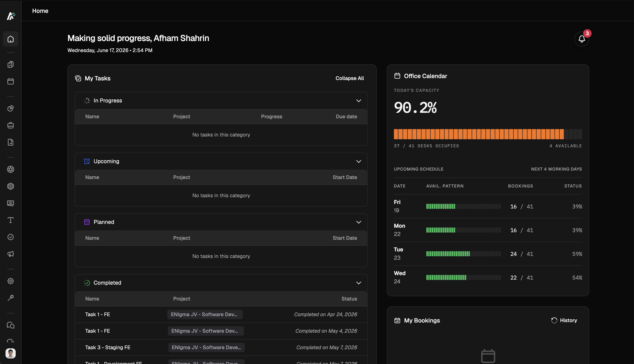
Task: Click the 54% status value
Action: pos(577,278)
